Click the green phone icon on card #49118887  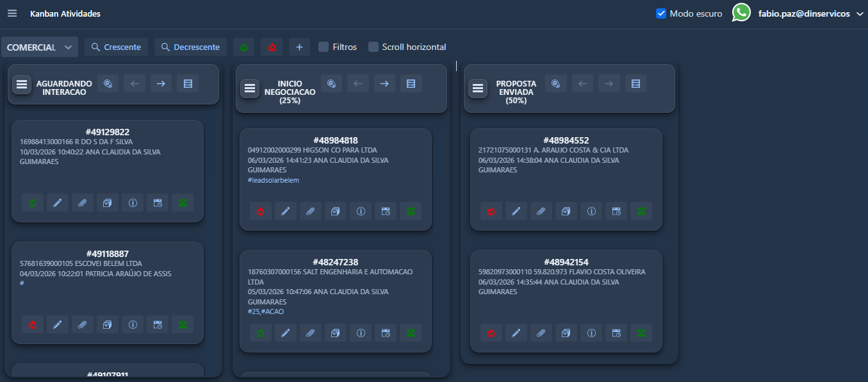point(183,324)
